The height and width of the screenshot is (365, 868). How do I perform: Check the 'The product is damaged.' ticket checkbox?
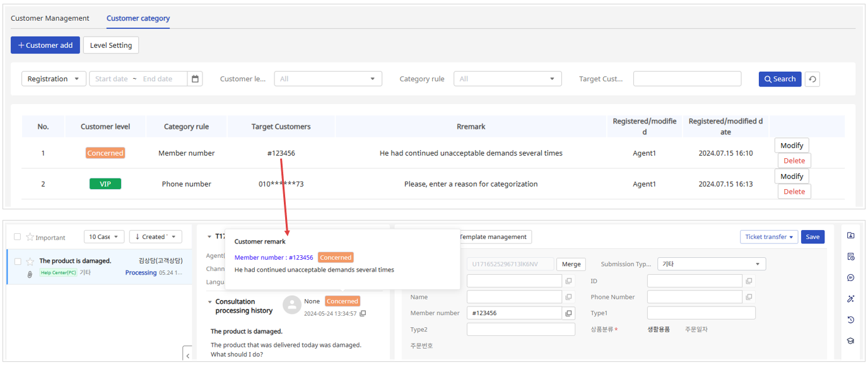[18, 261]
